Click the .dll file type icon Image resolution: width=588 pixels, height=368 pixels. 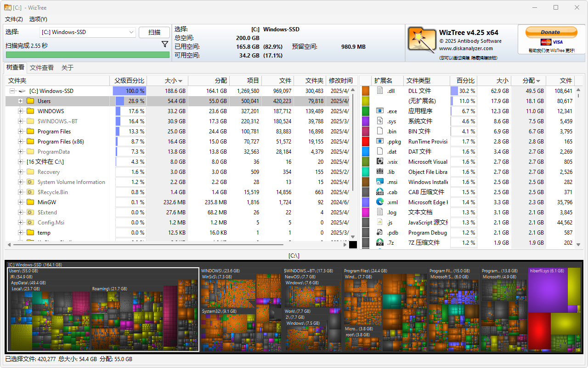pyautogui.click(x=380, y=91)
